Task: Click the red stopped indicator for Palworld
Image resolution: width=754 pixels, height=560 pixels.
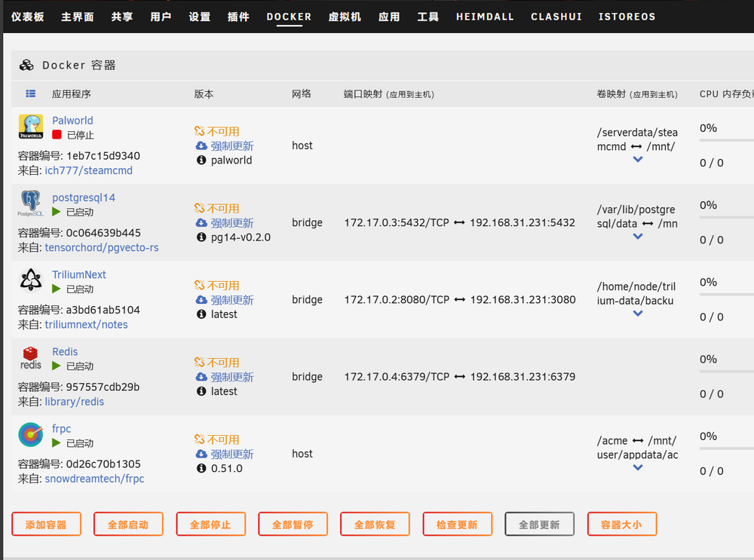Action: (x=57, y=135)
